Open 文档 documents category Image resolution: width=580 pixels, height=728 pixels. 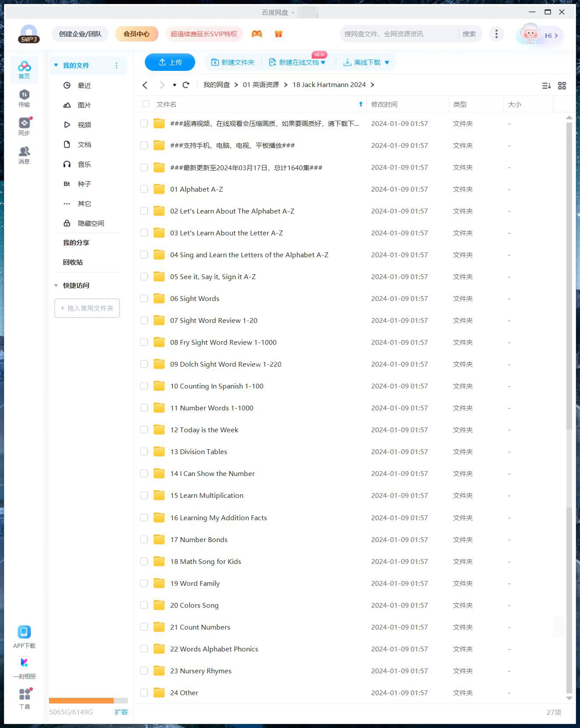tap(84, 144)
